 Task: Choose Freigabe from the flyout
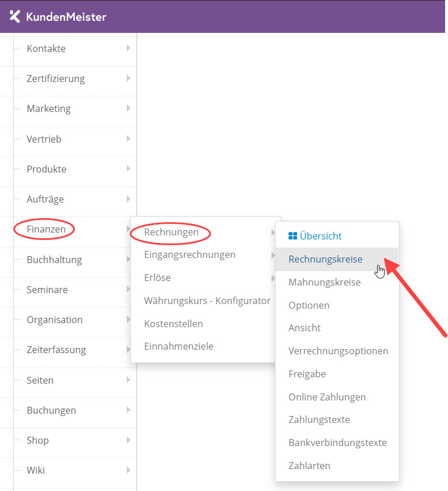tap(307, 374)
